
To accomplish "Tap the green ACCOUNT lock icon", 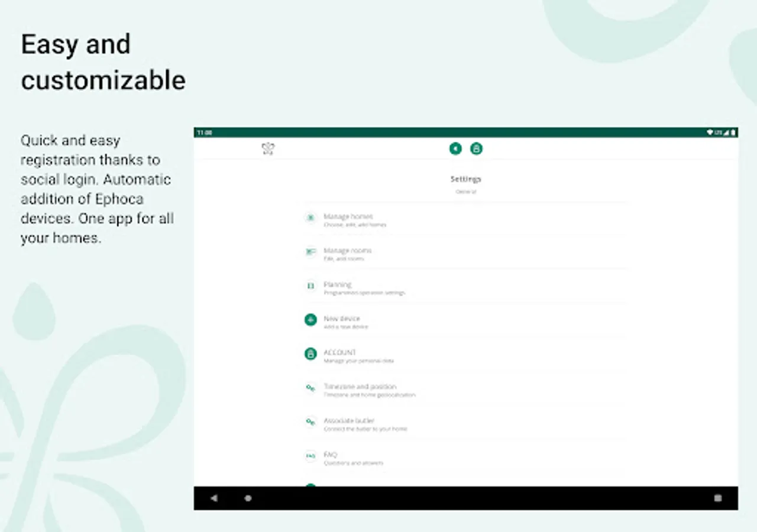I will tap(310, 354).
